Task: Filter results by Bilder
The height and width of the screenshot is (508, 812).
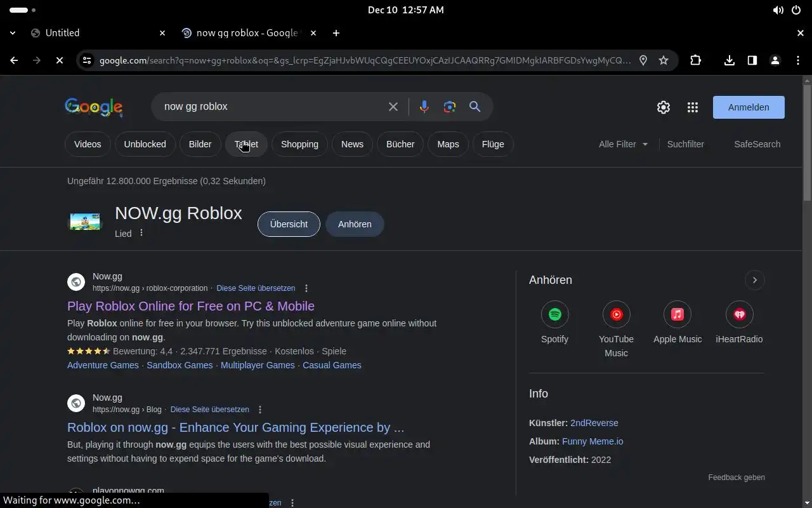Action: [x=200, y=144]
